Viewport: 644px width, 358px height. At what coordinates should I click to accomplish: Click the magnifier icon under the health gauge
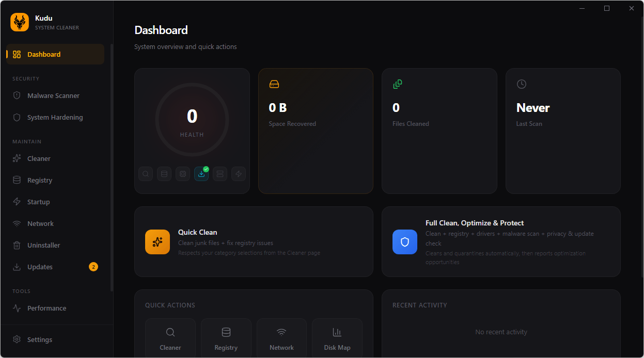146,174
